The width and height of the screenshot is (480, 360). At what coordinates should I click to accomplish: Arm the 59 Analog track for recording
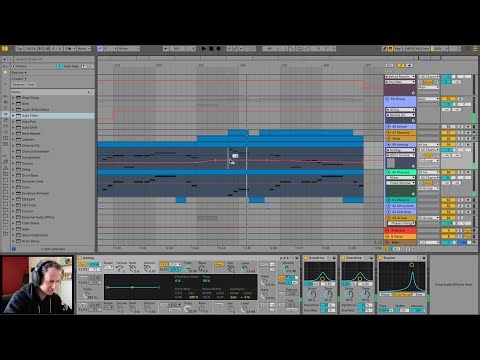468,145
